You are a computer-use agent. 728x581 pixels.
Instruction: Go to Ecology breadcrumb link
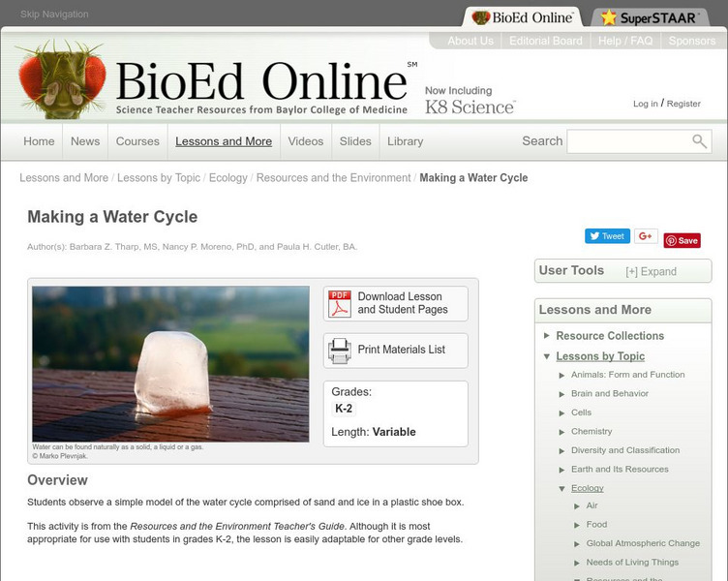coord(227,178)
